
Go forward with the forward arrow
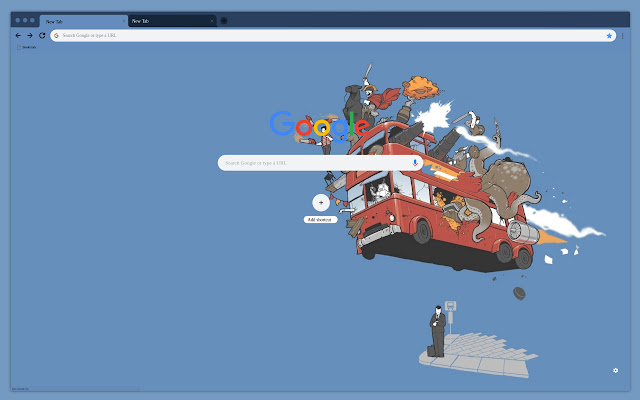[30, 36]
